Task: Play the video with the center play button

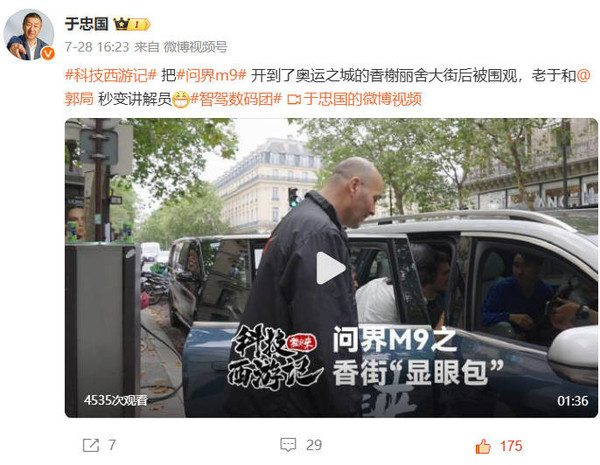Action: click(x=331, y=268)
